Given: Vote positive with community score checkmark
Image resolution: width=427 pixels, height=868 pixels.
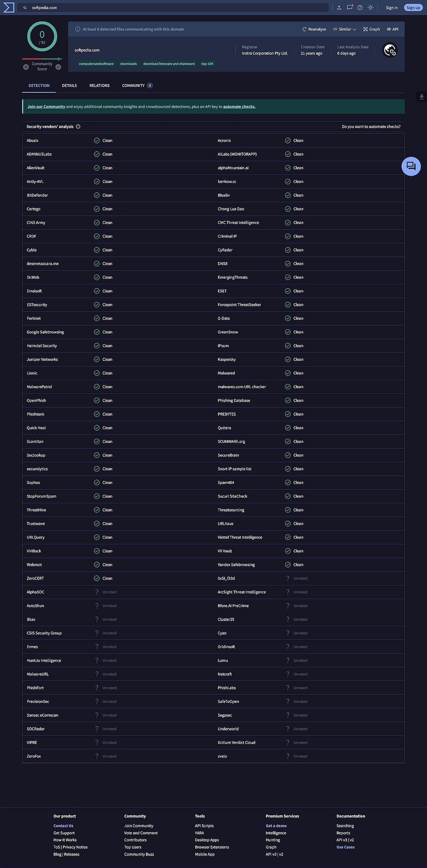Looking at the screenshot, I should pyautogui.click(x=59, y=67).
